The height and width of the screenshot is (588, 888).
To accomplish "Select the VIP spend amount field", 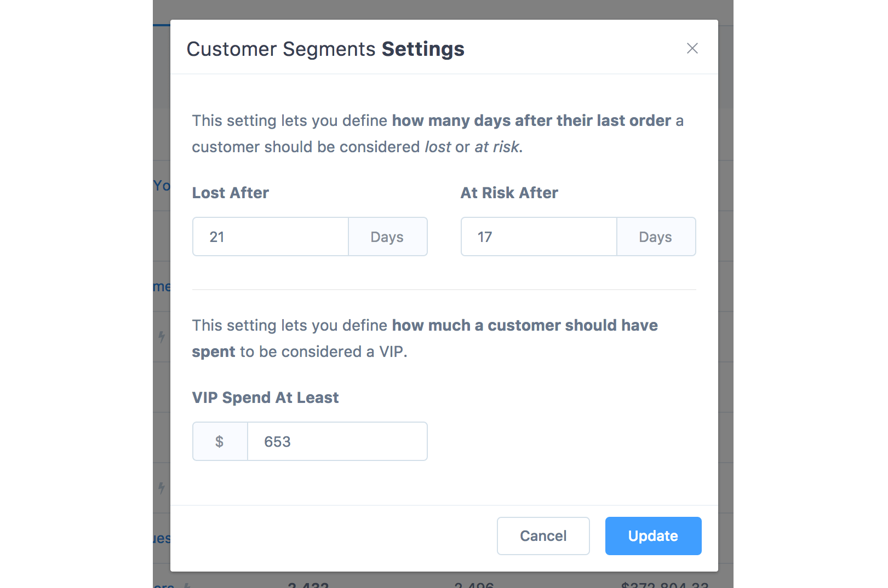I will click(x=337, y=442).
